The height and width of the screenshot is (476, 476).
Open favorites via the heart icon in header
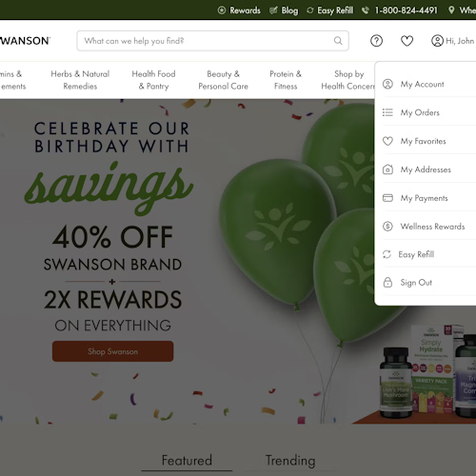pos(407,41)
